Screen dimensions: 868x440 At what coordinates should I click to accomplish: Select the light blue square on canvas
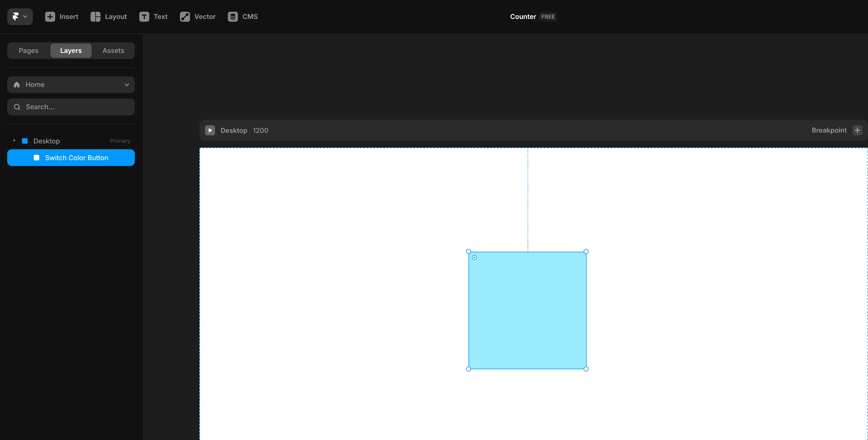tap(527, 310)
